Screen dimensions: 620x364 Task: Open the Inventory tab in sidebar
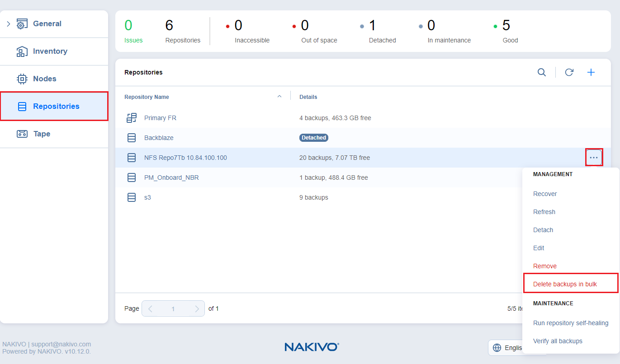50,51
